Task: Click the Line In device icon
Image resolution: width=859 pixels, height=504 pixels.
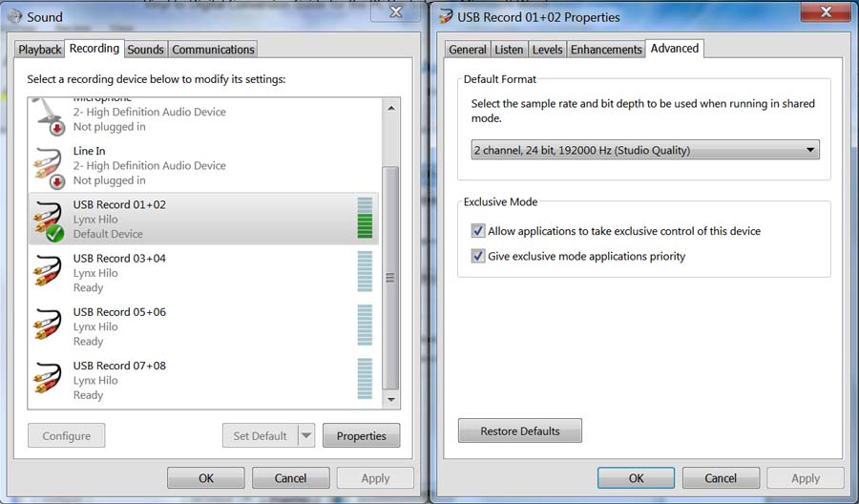Action: point(49,165)
